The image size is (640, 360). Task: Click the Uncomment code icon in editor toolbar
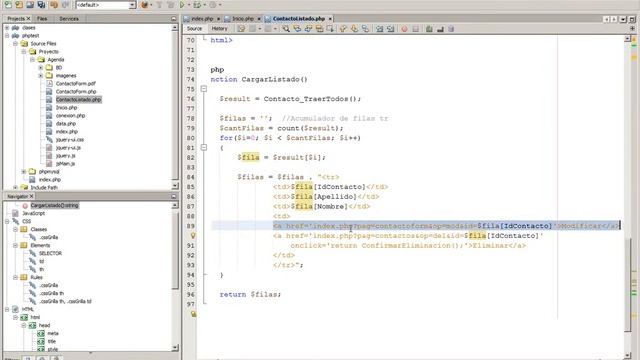(x=440, y=29)
